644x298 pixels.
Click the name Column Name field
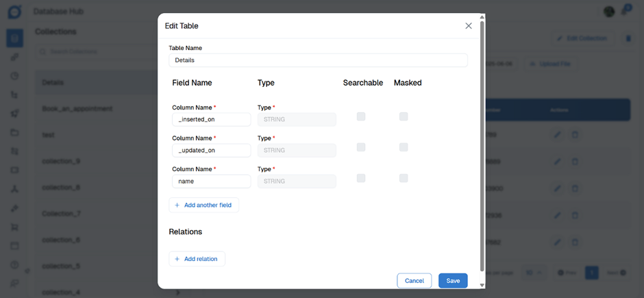211,182
